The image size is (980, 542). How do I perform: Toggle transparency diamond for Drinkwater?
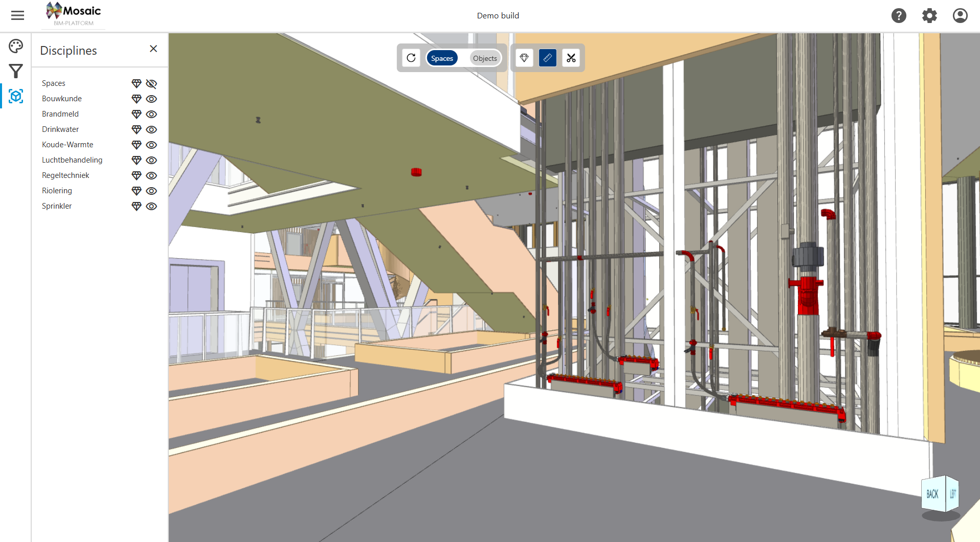click(137, 129)
